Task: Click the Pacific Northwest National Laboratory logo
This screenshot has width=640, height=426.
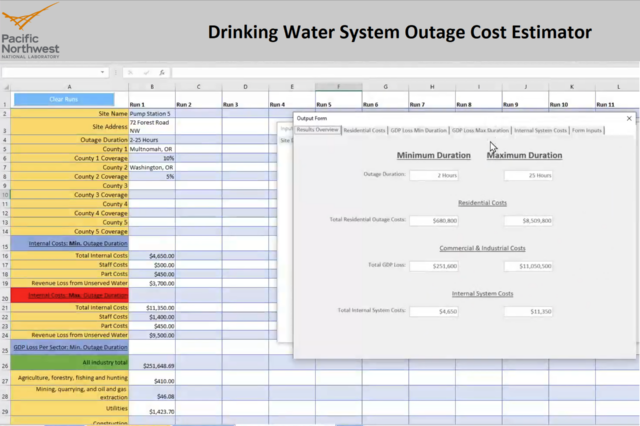Action: tap(31, 31)
